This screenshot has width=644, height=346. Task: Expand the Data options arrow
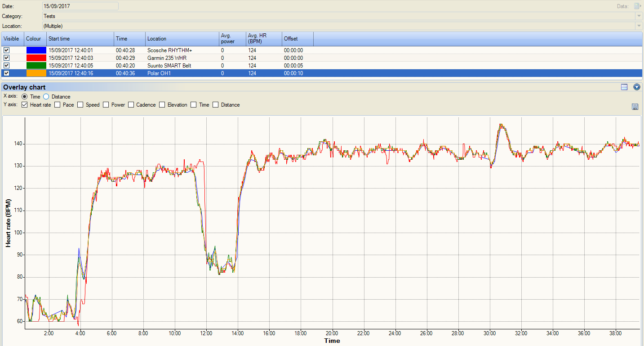(x=641, y=6)
